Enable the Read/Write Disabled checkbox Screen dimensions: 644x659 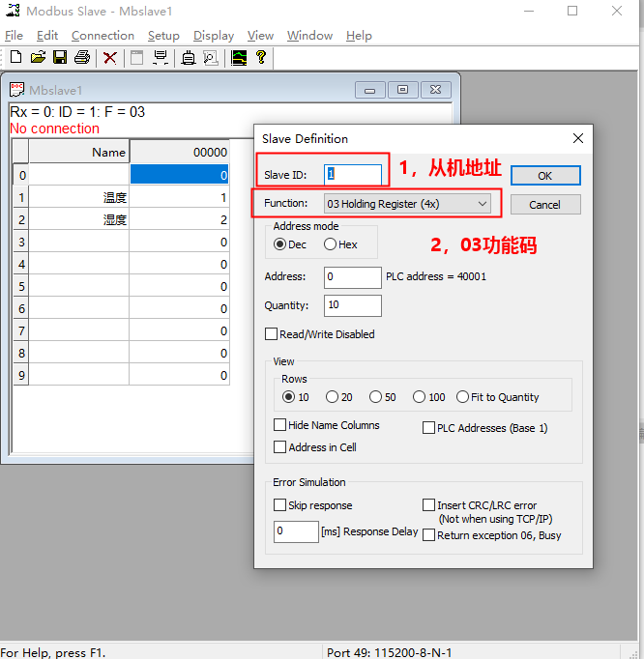click(272, 334)
